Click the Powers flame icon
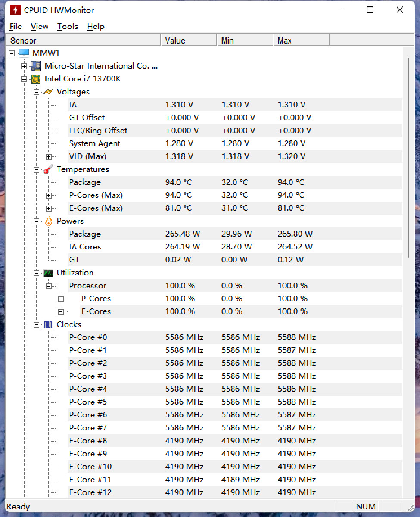 click(49, 221)
